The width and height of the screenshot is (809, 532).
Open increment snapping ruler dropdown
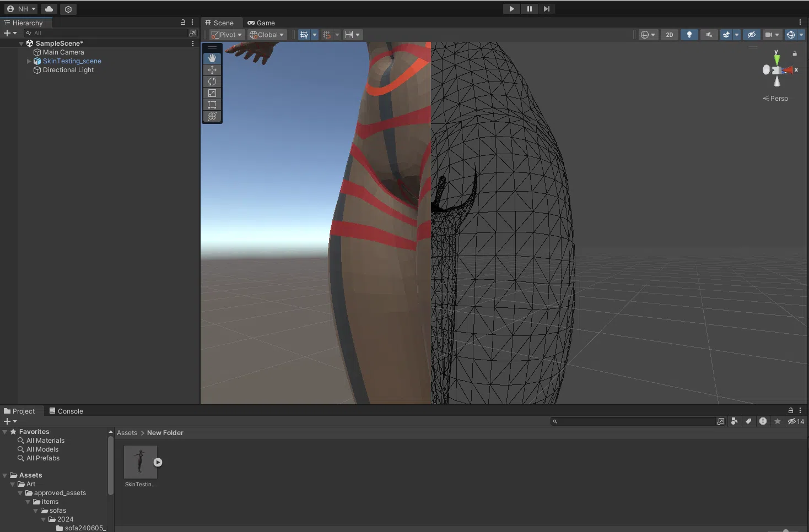click(353, 35)
